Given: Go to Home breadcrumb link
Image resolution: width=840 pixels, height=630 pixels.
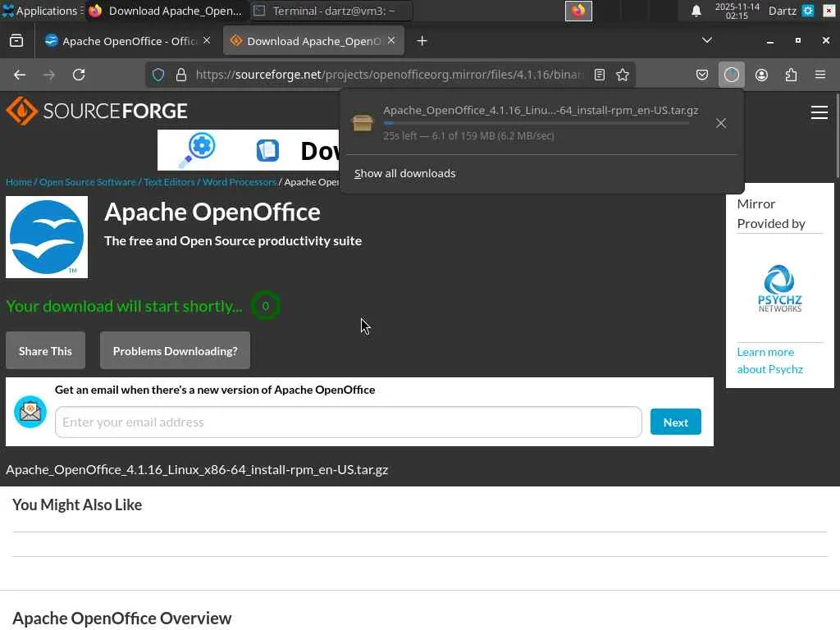Looking at the screenshot, I should [19, 182].
